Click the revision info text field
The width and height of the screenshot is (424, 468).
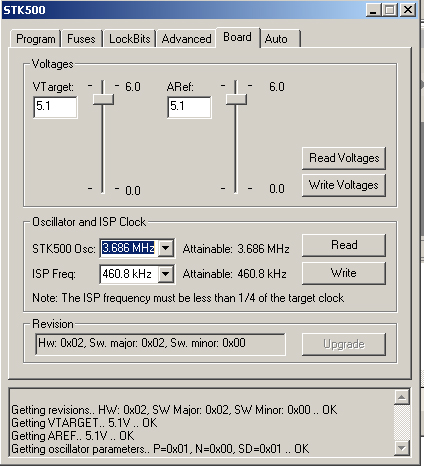[160, 344]
